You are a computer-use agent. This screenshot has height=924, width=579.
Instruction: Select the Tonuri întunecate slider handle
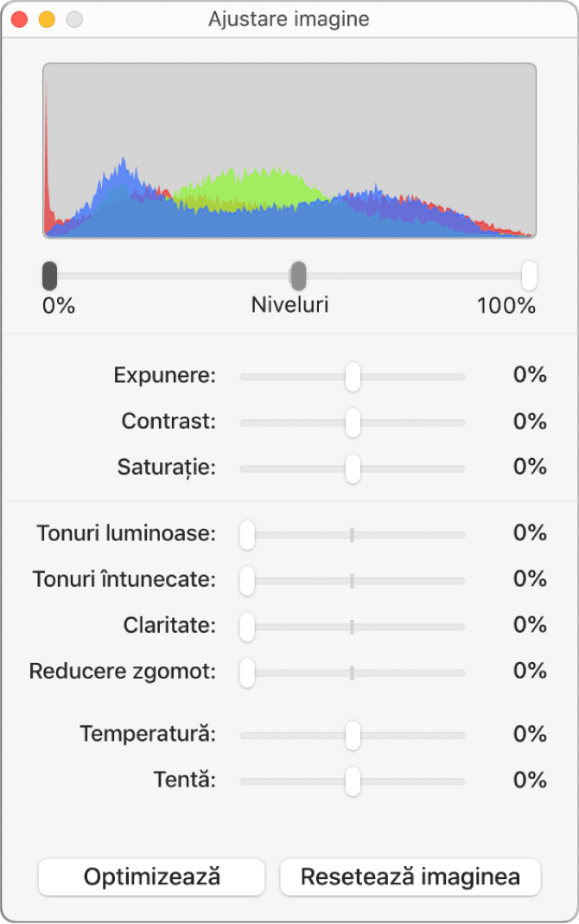[x=247, y=581]
